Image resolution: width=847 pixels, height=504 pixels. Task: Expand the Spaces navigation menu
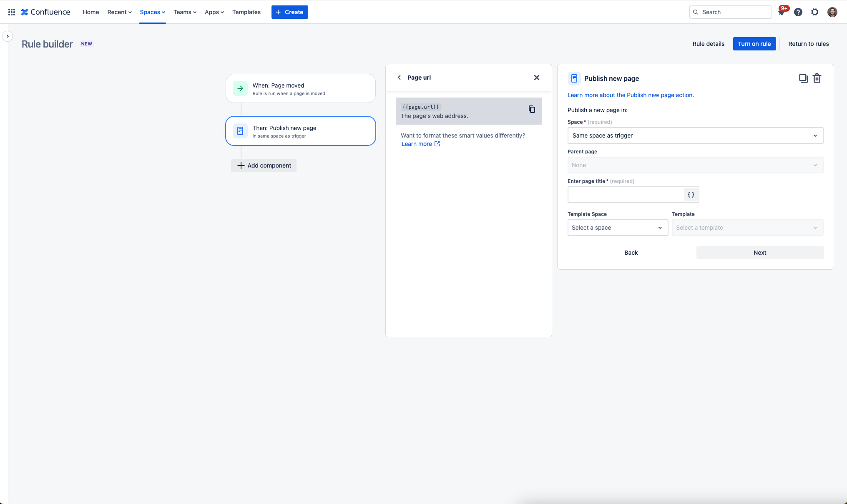coord(152,12)
